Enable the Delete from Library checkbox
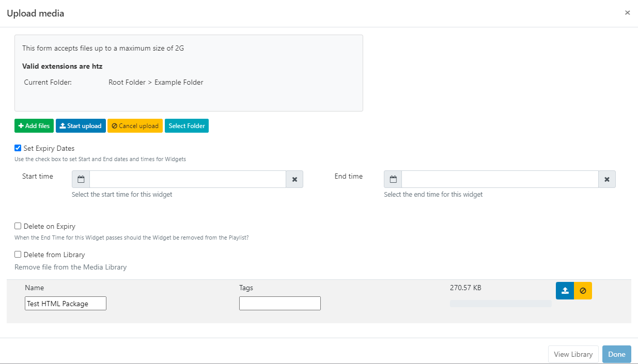 click(x=18, y=255)
